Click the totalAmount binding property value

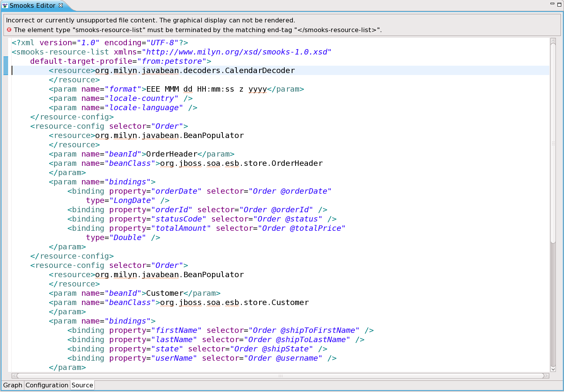coord(181,228)
